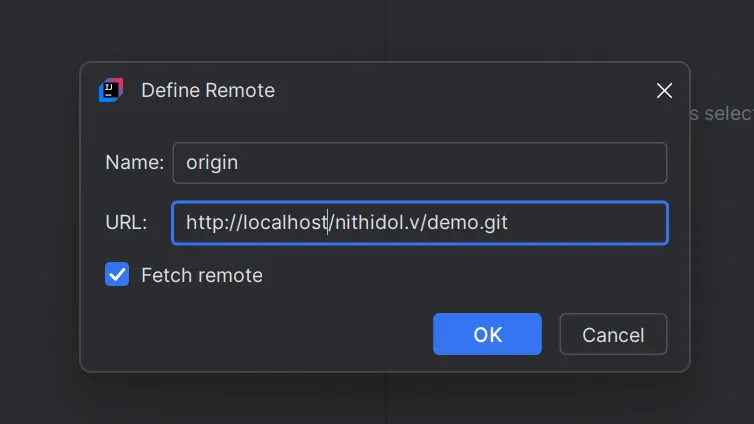Click the "Define Remote" title text
The height and width of the screenshot is (424, 754).
point(208,90)
